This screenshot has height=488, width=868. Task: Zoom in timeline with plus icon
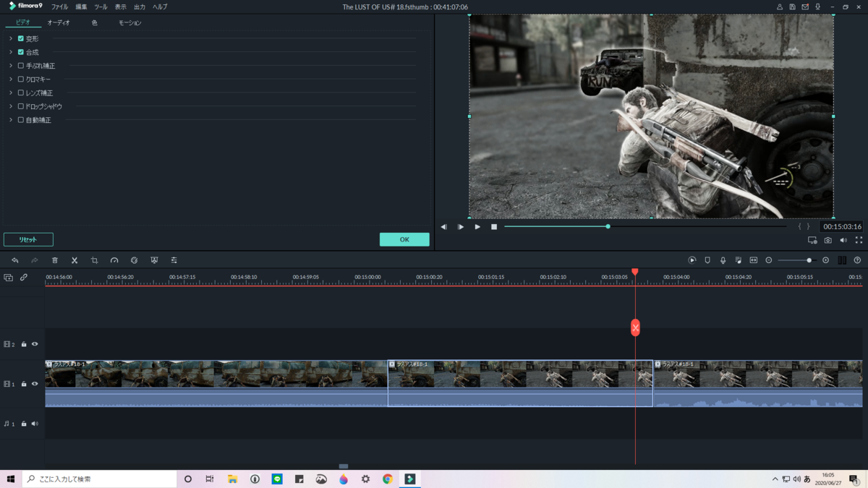pyautogui.click(x=825, y=260)
